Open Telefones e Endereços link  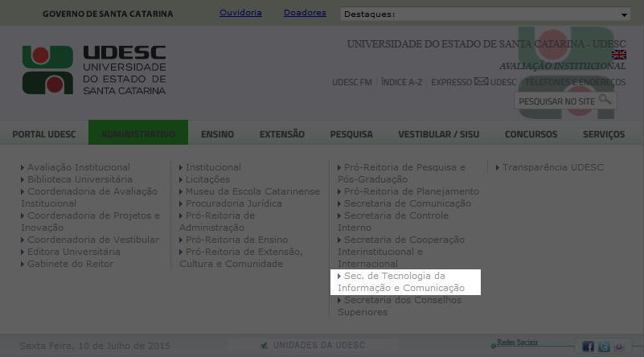click(x=576, y=82)
